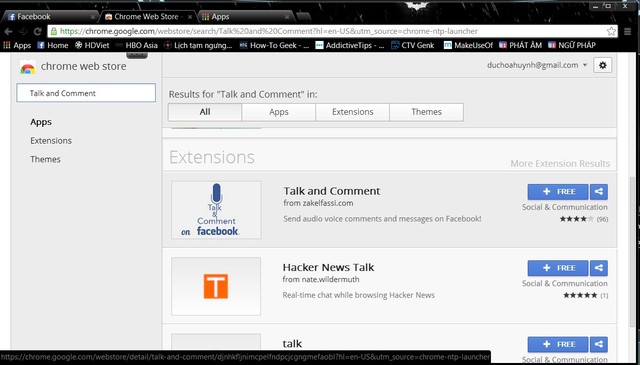This screenshot has width=640, height=365.
Task: Click 'Send audio voice comments' description
Action: click(382, 219)
